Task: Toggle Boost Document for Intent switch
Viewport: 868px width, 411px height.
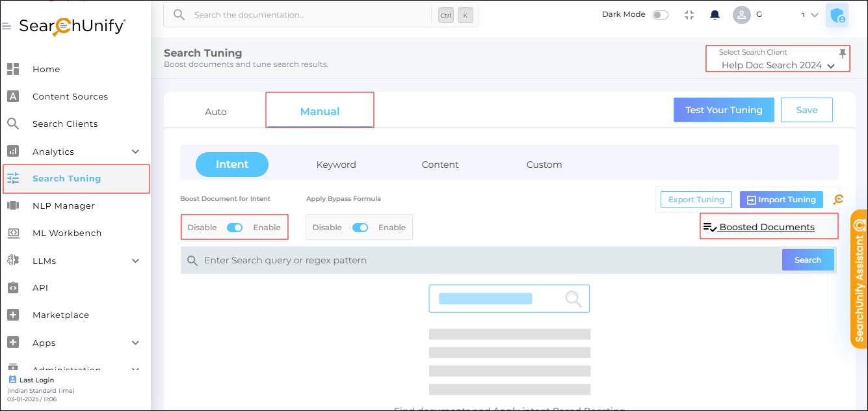Action: 235,228
